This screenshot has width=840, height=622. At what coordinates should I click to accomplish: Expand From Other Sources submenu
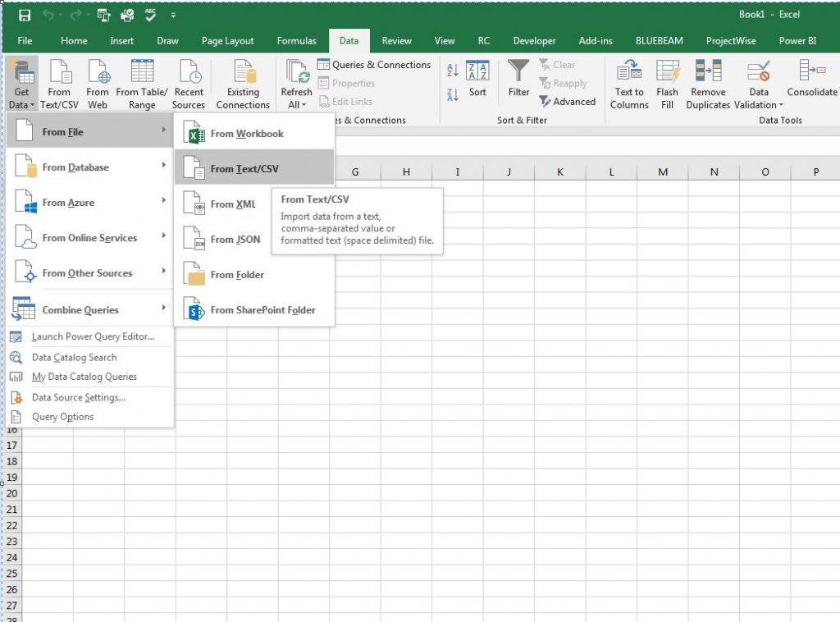tap(89, 273)
